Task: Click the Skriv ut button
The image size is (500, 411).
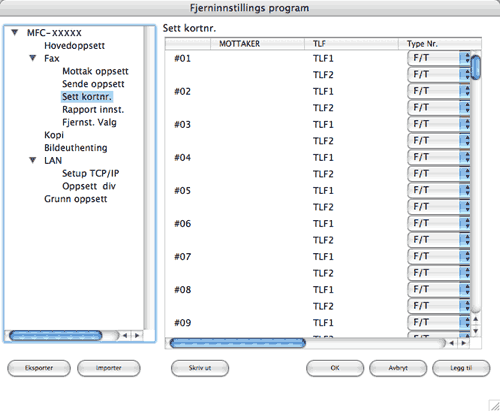Action: 200,368
